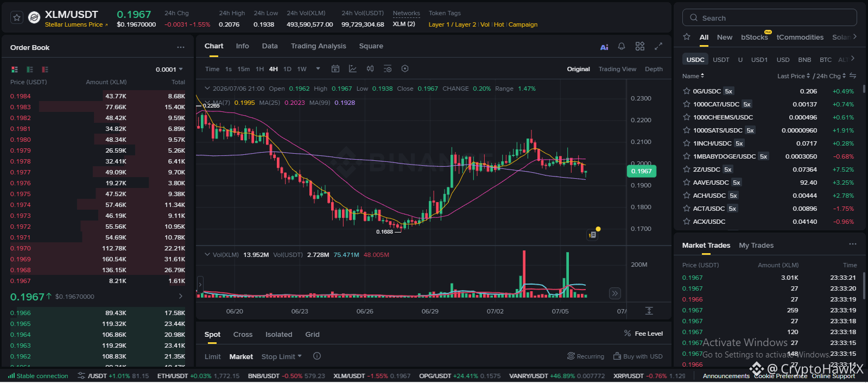Toggle auto-scale at the chart bottom-right
This screenshot has height=383, width=868.
(x=649, y=311)
